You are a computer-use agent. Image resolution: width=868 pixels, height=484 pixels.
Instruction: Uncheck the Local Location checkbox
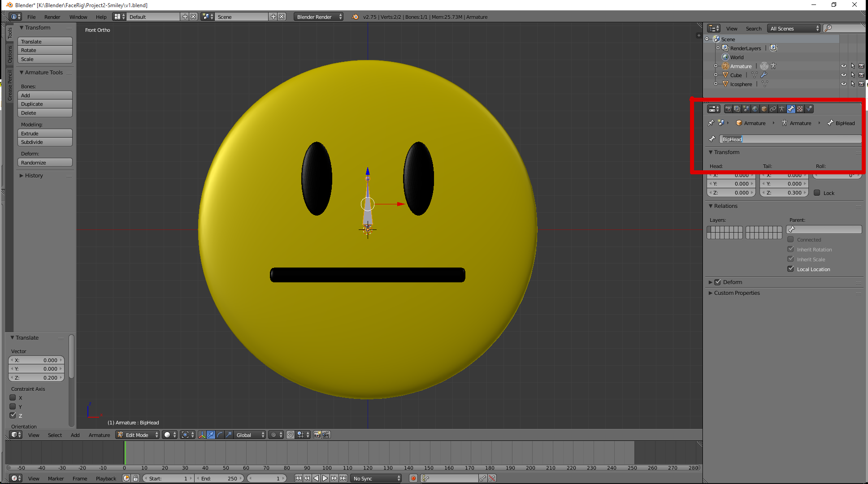tap(791, 269)
